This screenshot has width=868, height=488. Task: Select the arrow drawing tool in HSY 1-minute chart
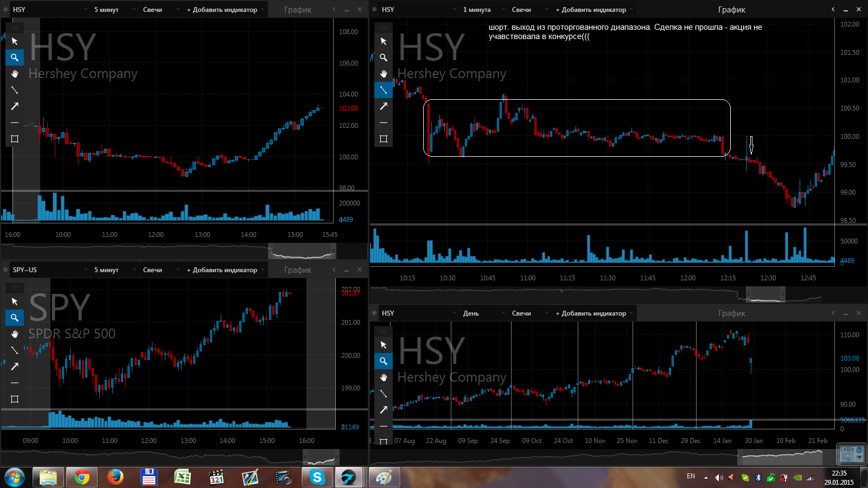384,106
